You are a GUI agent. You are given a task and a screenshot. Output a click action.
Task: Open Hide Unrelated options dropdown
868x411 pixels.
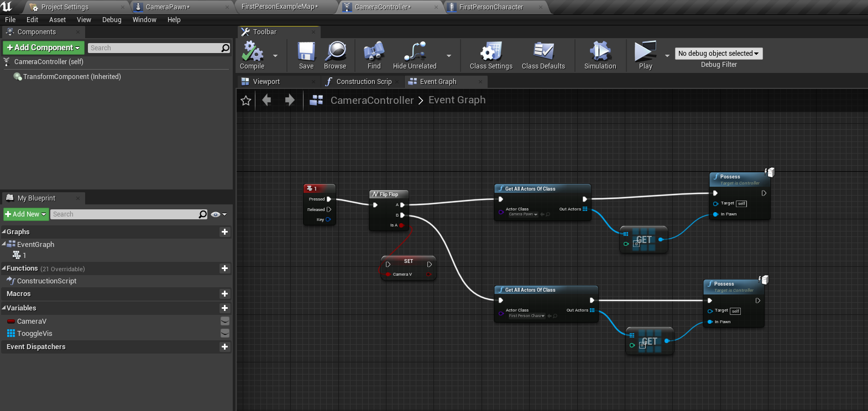[449, 56]
